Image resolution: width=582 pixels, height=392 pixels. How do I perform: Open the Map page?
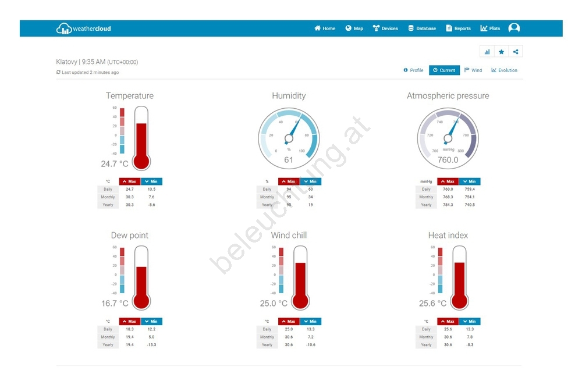(x=354, y=28)
